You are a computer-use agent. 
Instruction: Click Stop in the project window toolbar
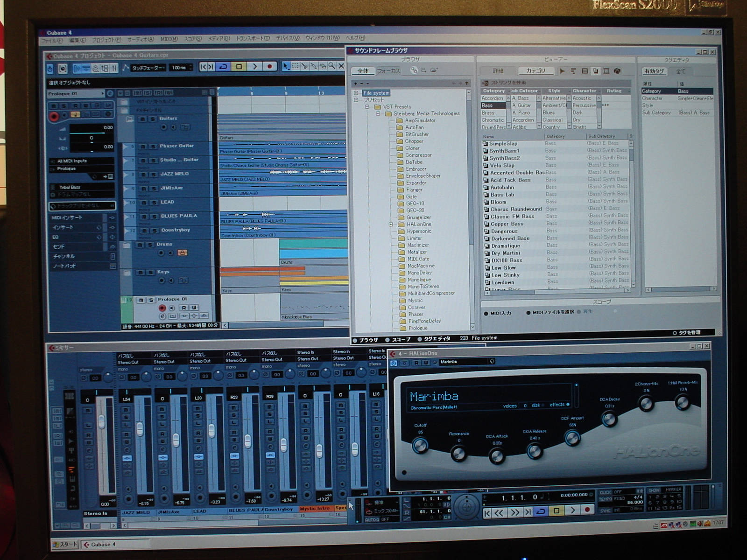click(x=239, y=67)
